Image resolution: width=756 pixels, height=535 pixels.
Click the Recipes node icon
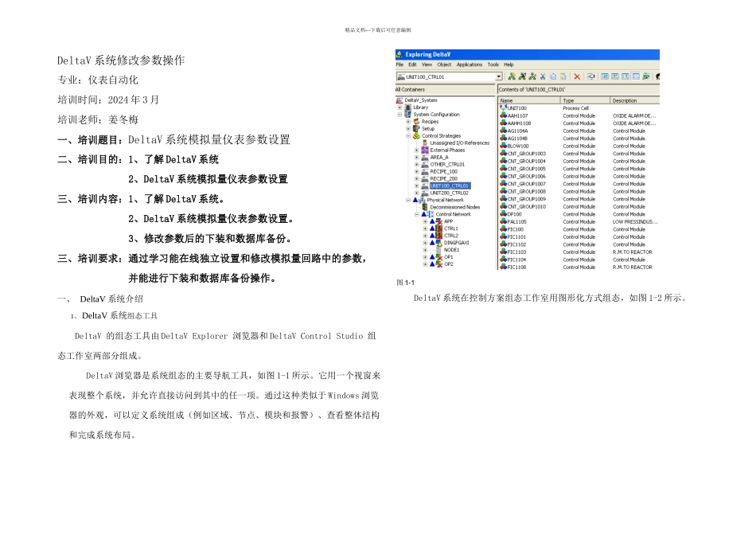tap(416, 122)
